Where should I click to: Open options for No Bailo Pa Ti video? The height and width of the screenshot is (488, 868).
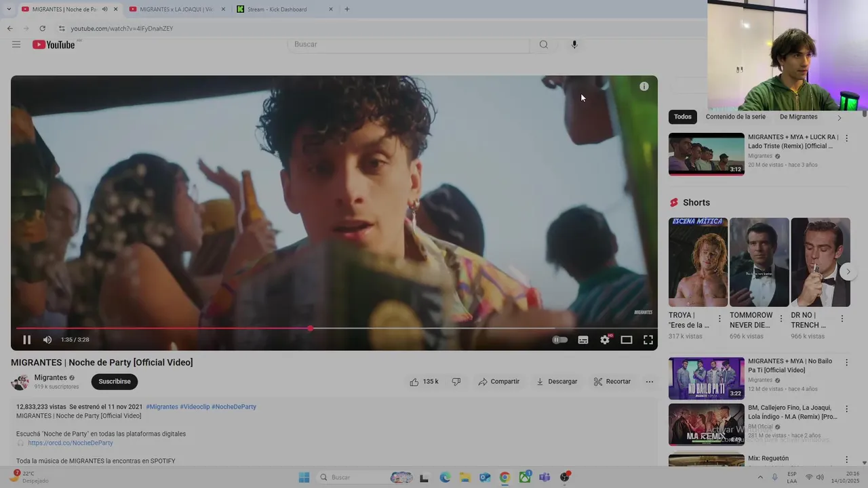846,363
